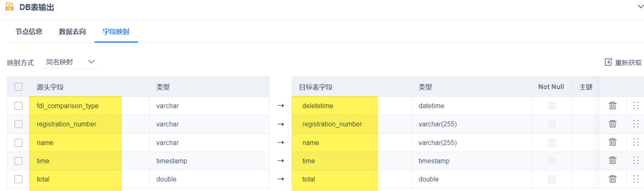Check the fdl_comparison_type row checkbox
Screen dimensions: 644x191
[x=18, y=105]
